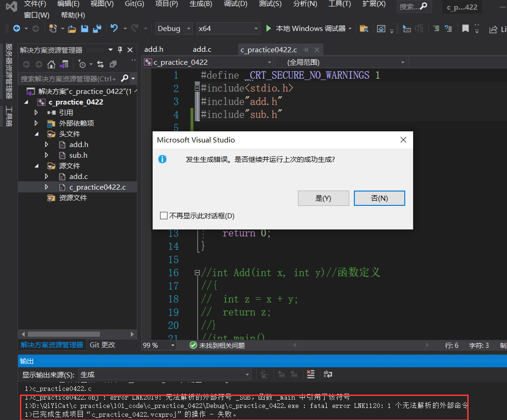Close the c_practice0422.c editor tab

point(317,50)
